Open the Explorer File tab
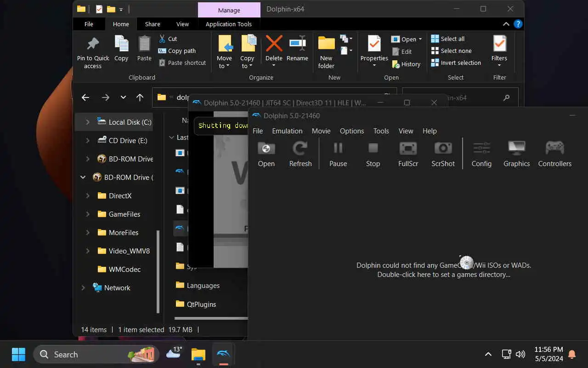Screen dimensions: 588x368 coord(89,24)
